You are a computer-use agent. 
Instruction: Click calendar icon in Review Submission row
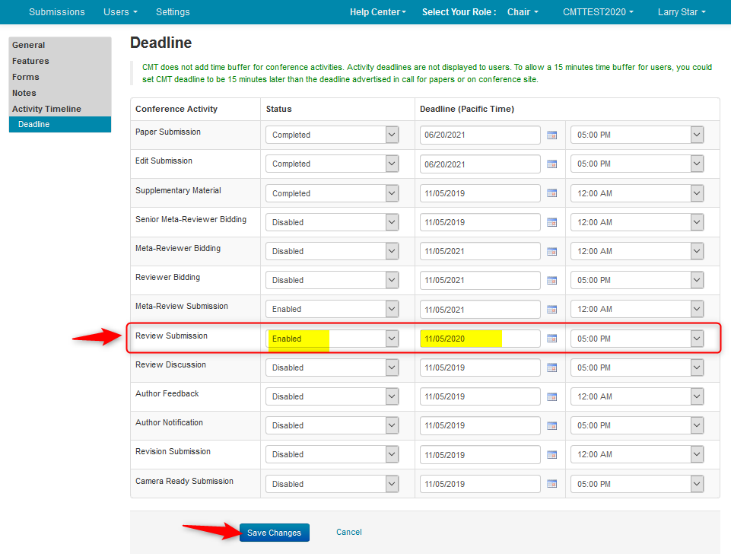pos(552,339)
